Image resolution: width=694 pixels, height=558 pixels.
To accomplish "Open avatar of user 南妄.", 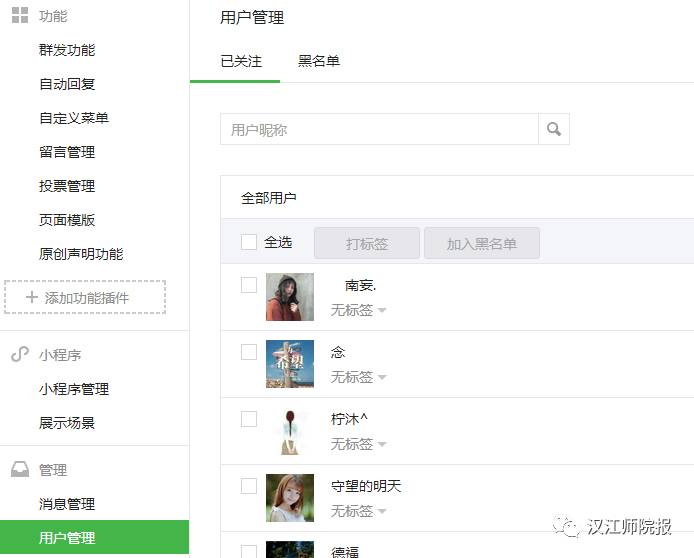I will 290,297.
